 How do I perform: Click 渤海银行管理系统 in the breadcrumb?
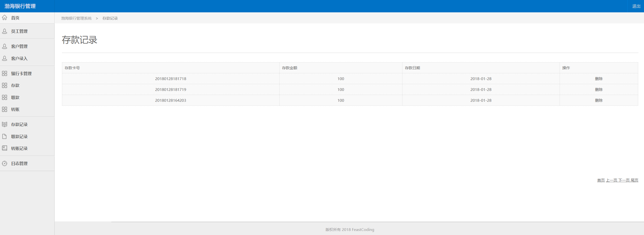(x=76, y=18)
